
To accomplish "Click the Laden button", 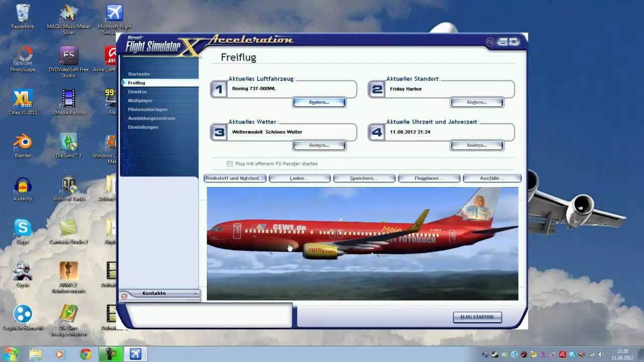I will pyautogui.click(x=299, y=178).
